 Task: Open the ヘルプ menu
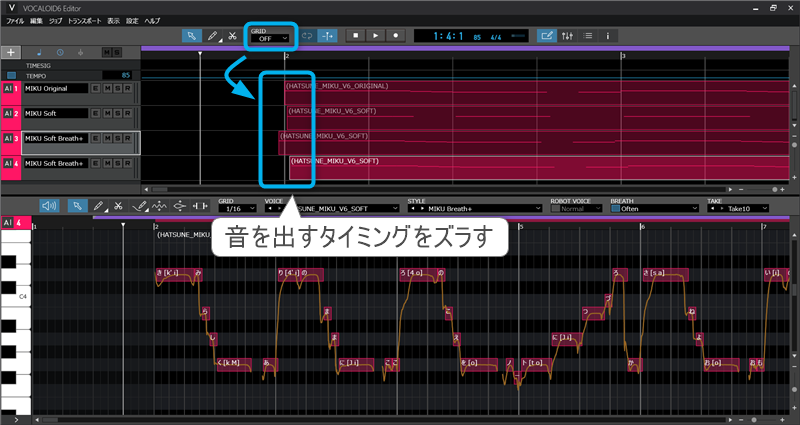click(152, 21)
